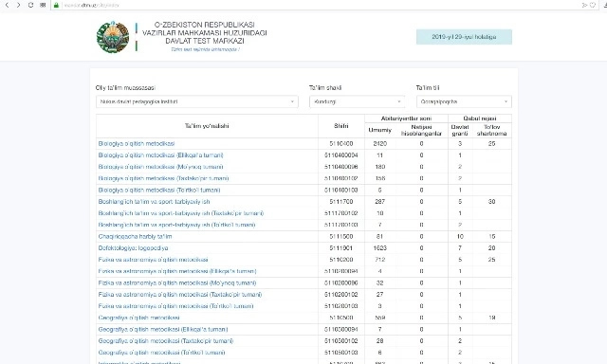Click the Natijasi hisoblanganlar sub-header
This screenshot has width=607, height=364.
421,130
